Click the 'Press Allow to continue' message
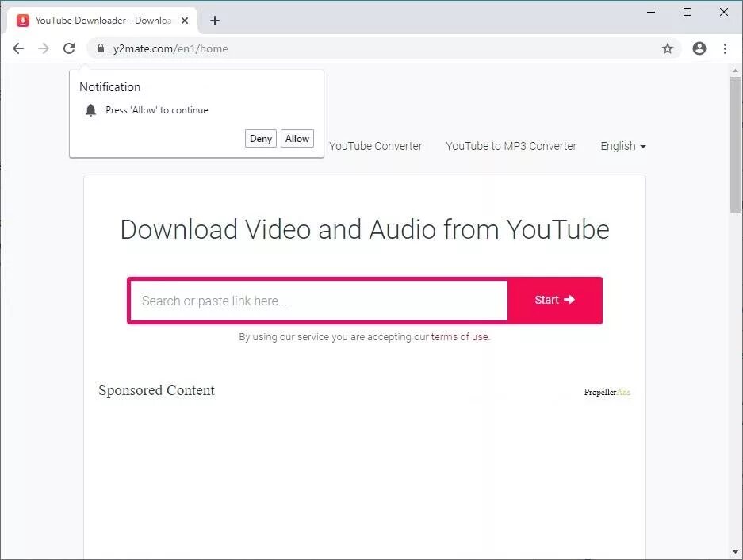This screenshot has height=560, width=743. pos(157,110)
